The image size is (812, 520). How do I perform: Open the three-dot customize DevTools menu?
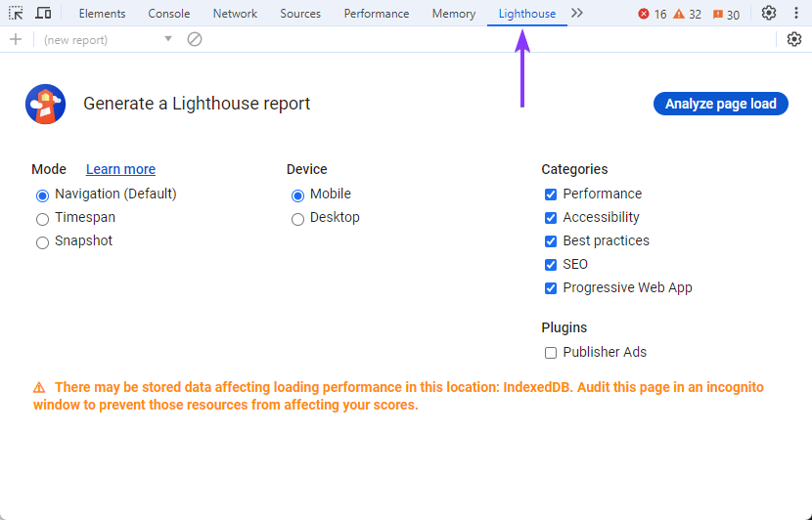[x=796, y=14]
